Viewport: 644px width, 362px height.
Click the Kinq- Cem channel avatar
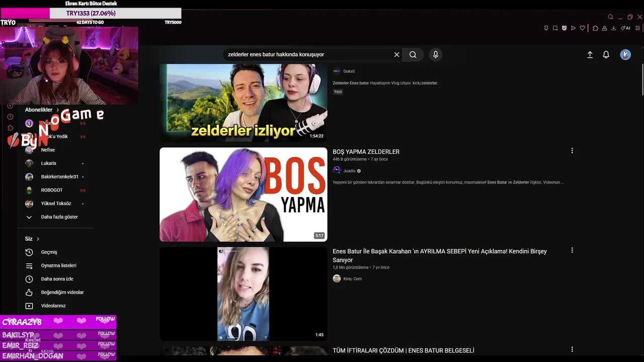click(337, 279)
